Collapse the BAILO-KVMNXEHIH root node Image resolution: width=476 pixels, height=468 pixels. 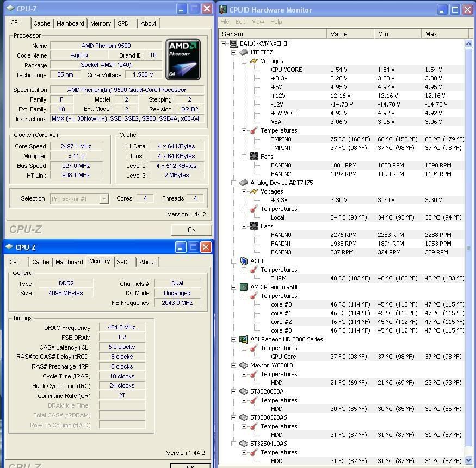pyautogui.click(x=224, y=43)
